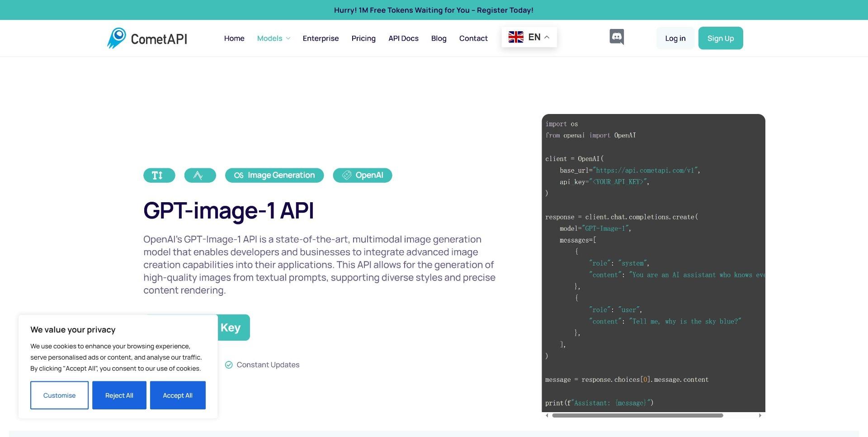Click the OpenAI tag icon
The height and width of the screenshot is (437, 868).
click(x=346, y=175)
